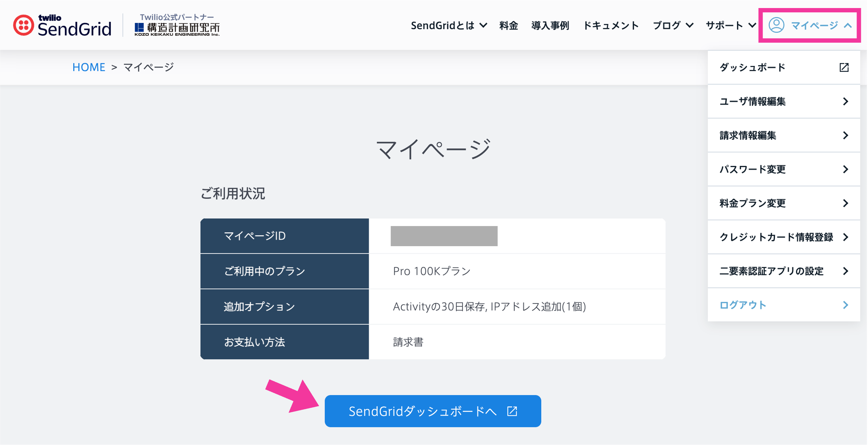Open the HOME breadcrumb link
Viewport: 868px width, 445px height.
pos(89,67)
